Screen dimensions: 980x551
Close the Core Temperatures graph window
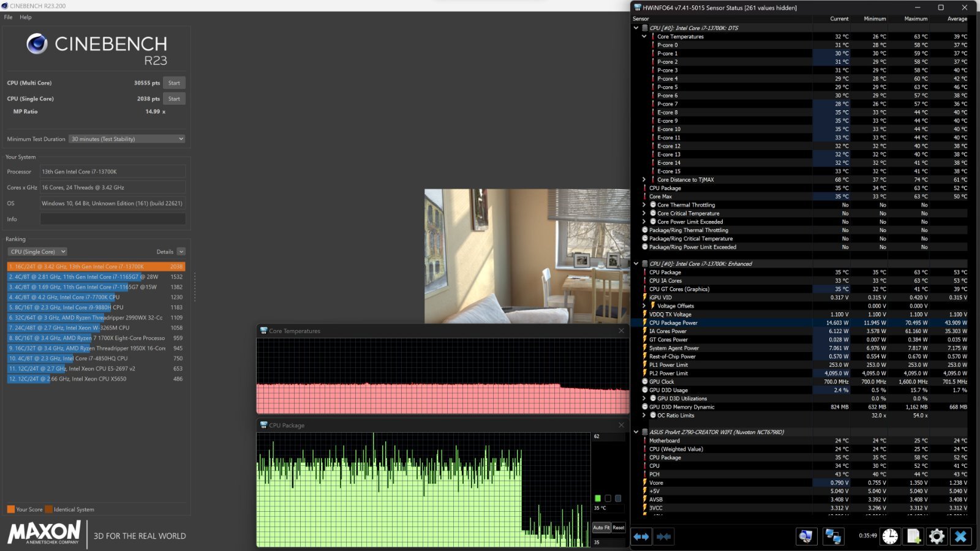621,331
